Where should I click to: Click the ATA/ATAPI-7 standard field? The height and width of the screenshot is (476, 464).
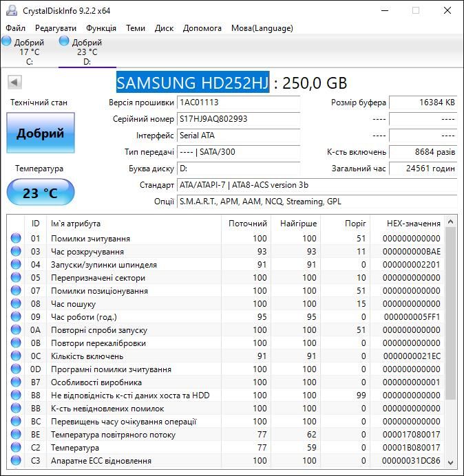click(x=317, y=185)
